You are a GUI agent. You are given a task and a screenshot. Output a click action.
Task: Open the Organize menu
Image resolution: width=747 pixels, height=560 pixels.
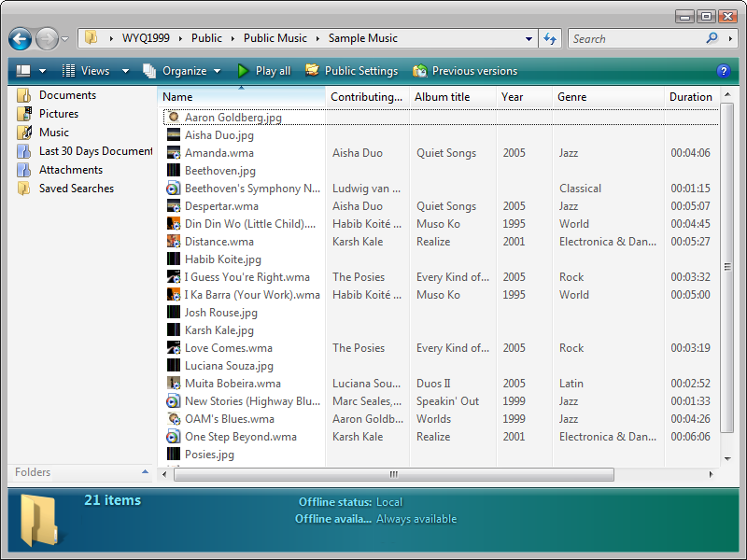tap(183, 70)
